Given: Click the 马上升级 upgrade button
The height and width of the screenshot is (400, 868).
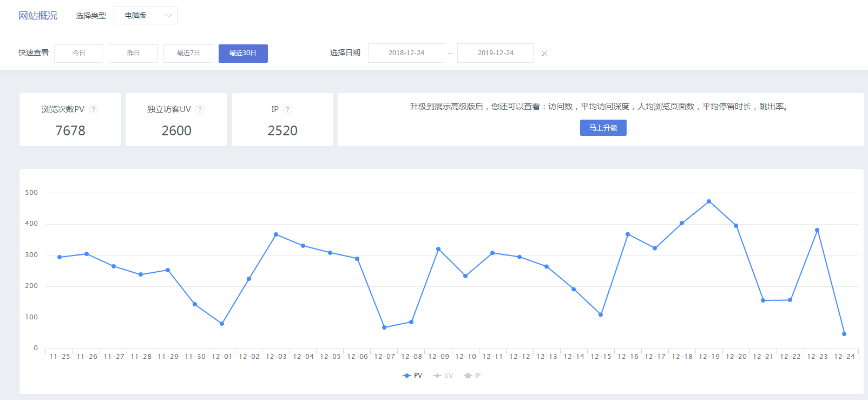Looking at the screenshot, I should pos(603,128).
